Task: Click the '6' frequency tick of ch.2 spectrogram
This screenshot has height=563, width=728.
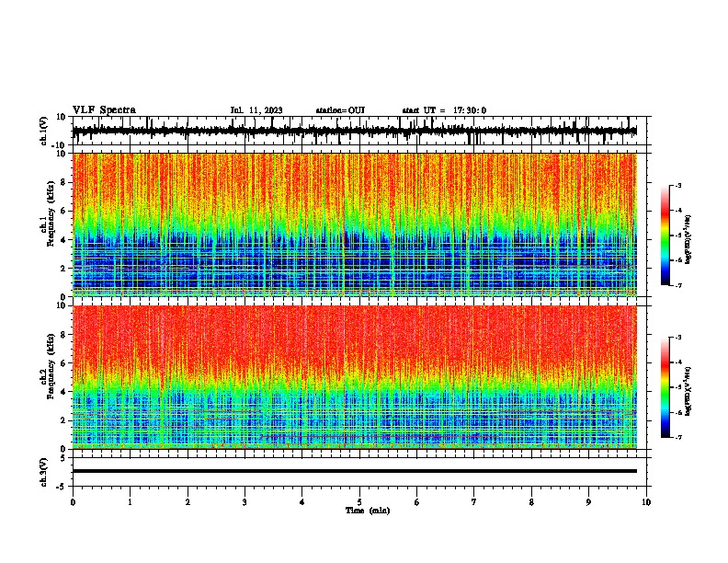Action: [x=63, y=363]
